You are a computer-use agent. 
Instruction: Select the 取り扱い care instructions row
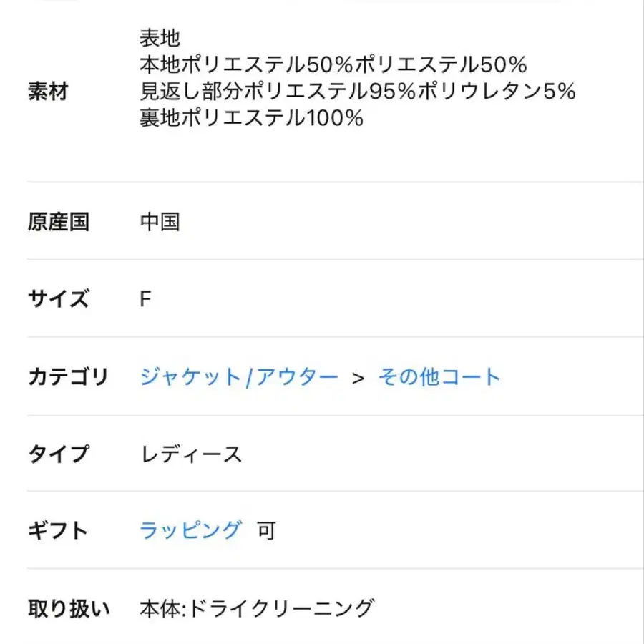69,606
